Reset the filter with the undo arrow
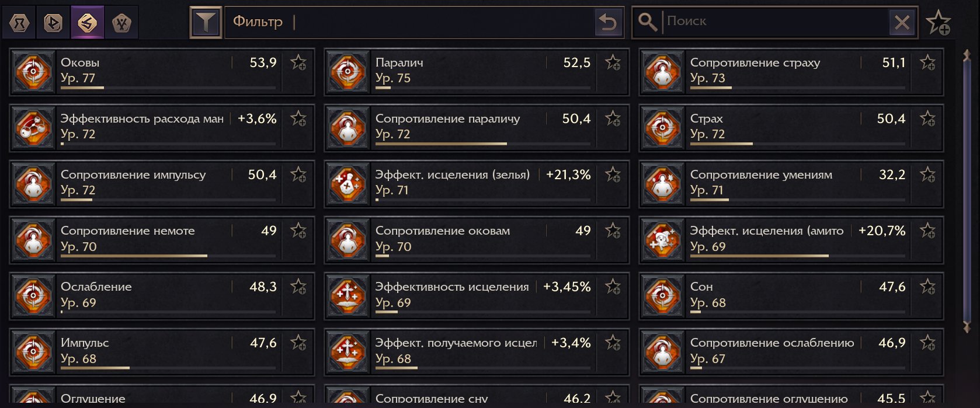Screen dimensions: 980x408 (x=608, y=23)
